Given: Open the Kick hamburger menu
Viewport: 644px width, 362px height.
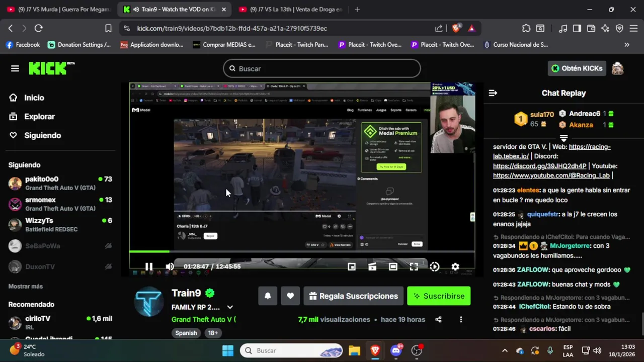Looking at the screenshot, I should [x=15, y=68].
